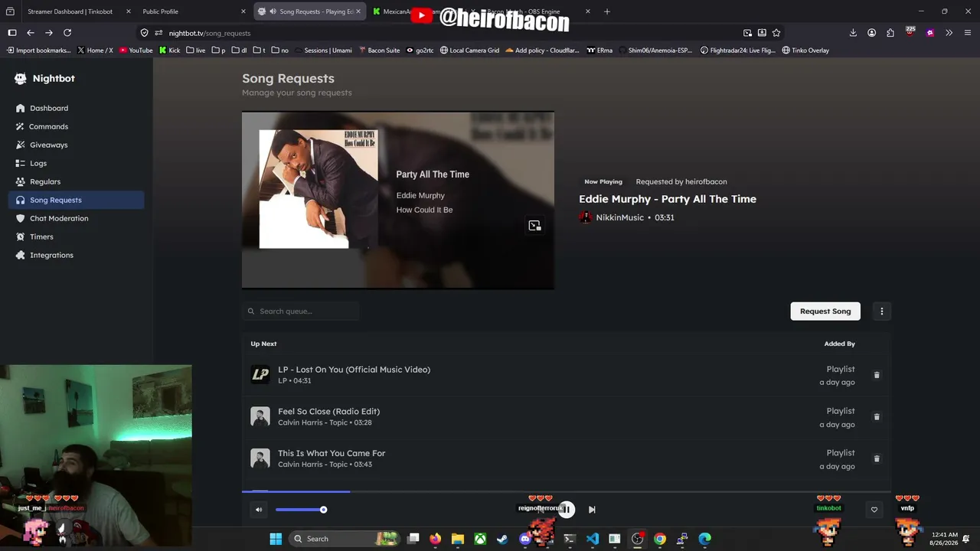Open Google Chrome from the taskbar
The height and width of the screenshot is (551, 980).
(x=660, y=539)
